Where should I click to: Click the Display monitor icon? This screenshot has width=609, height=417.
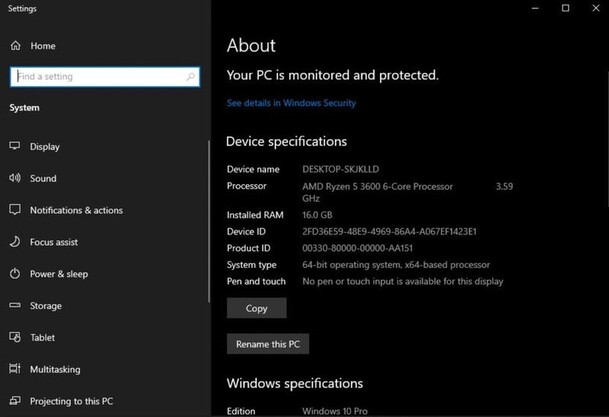point(15,146)
